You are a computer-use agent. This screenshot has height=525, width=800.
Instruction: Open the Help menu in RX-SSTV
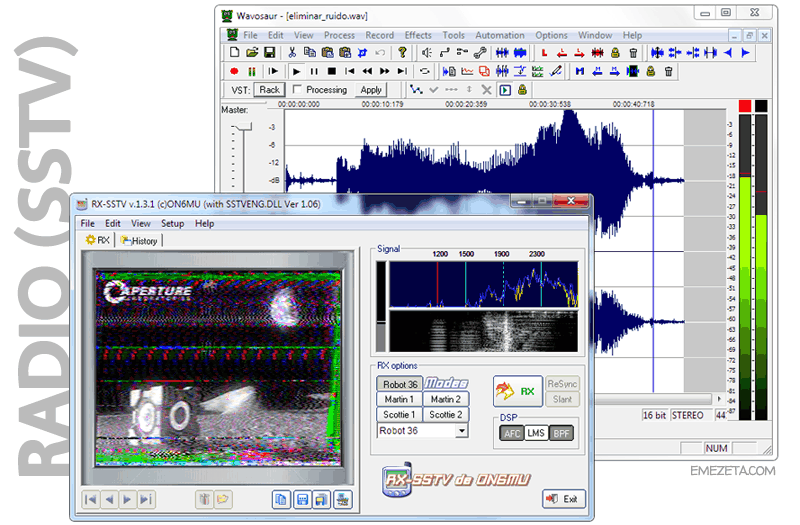coord(204,223)
